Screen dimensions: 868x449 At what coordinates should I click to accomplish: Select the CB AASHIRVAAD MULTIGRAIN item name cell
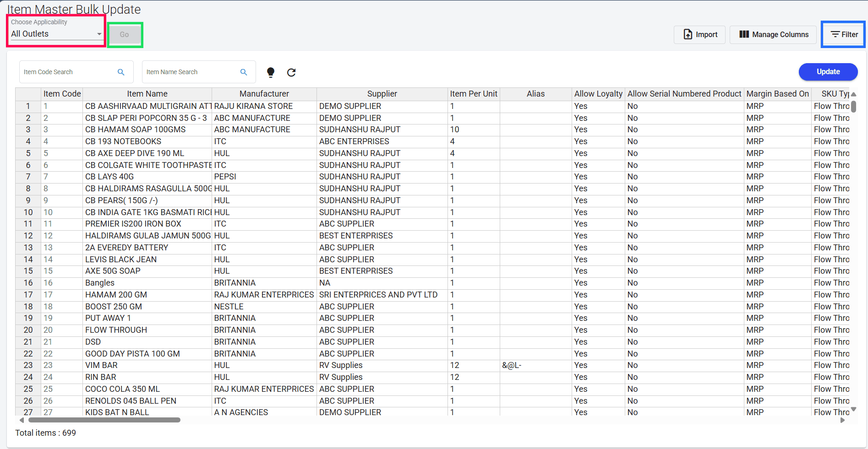click(x=147, y=106)
